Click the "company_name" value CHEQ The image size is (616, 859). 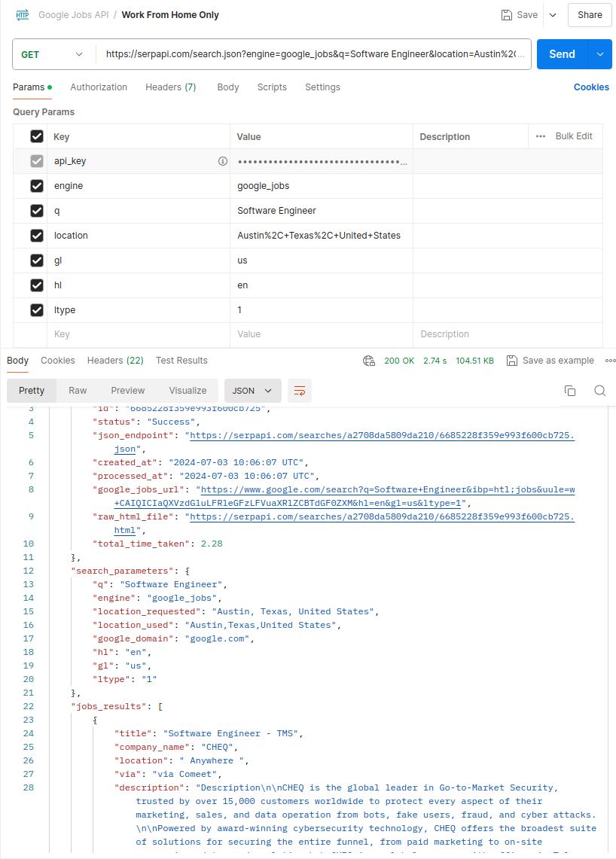click(217, 748)
